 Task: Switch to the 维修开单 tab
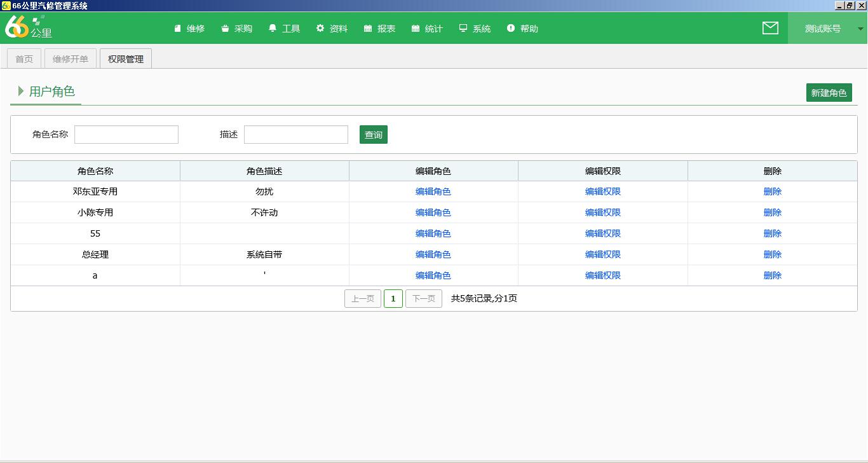(x=71, y=59)
